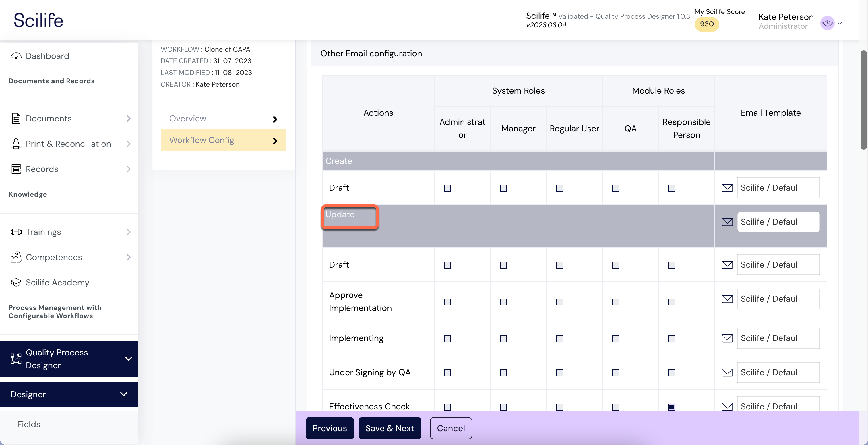Screen dimensions: 868x445
Task: Click the user avatar smiley icon
Action: [x=827, y=23]
